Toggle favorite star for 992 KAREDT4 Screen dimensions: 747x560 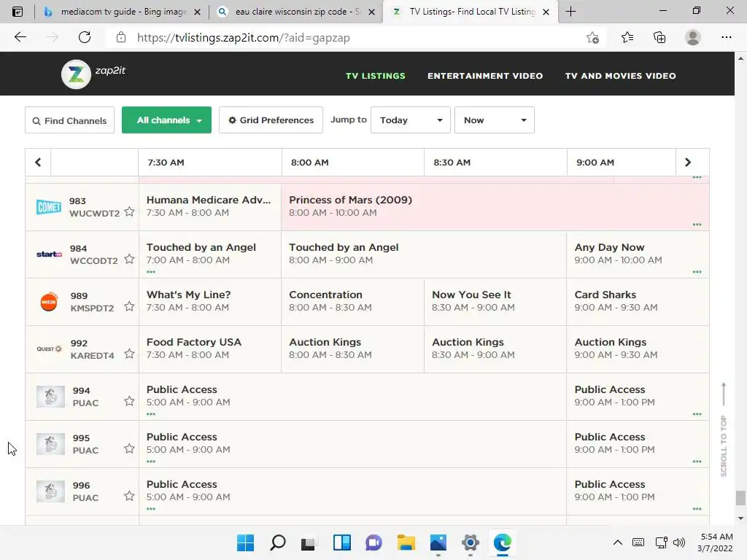pyautogui.click(x=129, y=354)
